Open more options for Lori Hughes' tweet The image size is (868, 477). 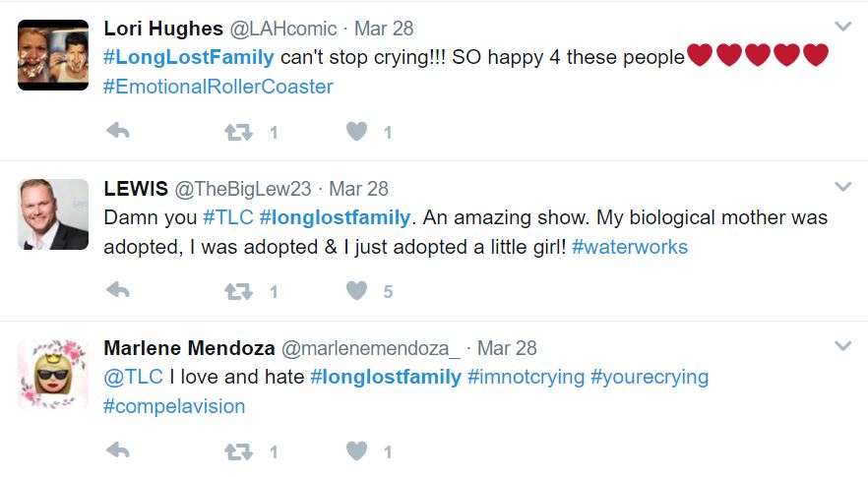tap(842, 27)
